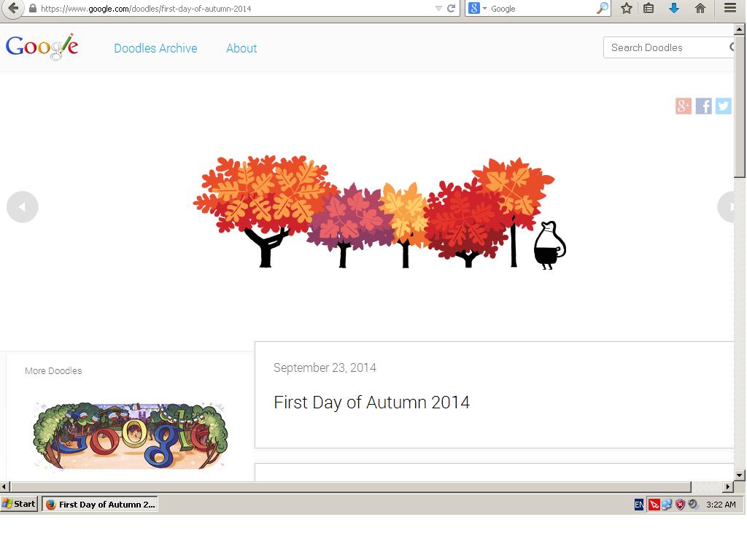Open the Windows Start menu

[x=19, y=504]
